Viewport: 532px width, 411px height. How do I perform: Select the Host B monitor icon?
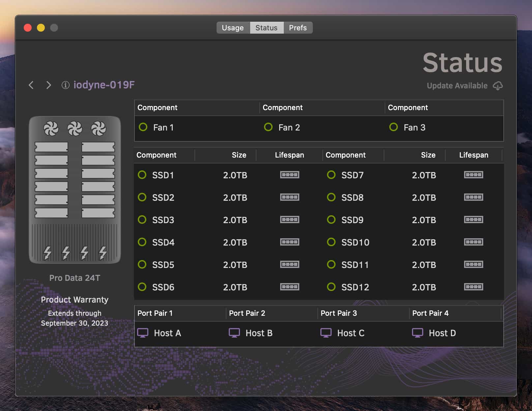[x=235, y=333]
